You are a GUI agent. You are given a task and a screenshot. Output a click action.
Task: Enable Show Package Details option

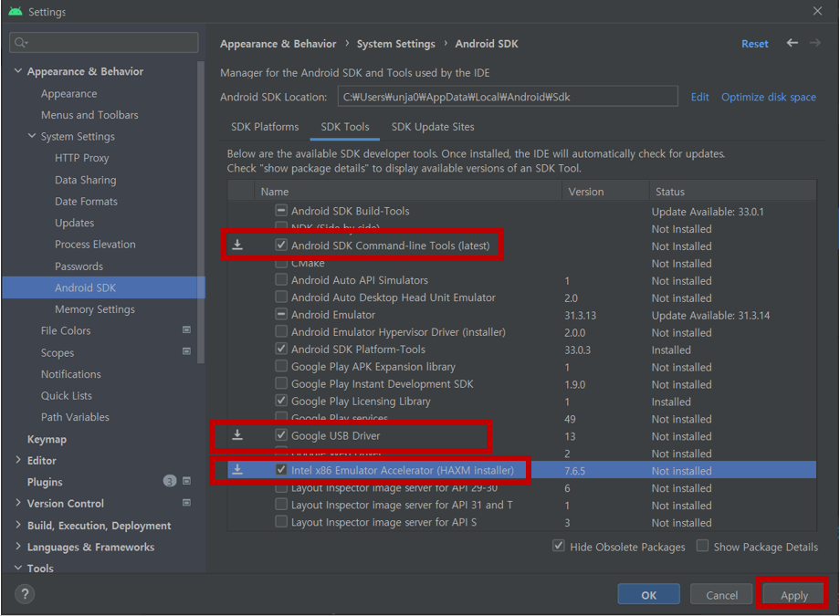coord(702,546)
